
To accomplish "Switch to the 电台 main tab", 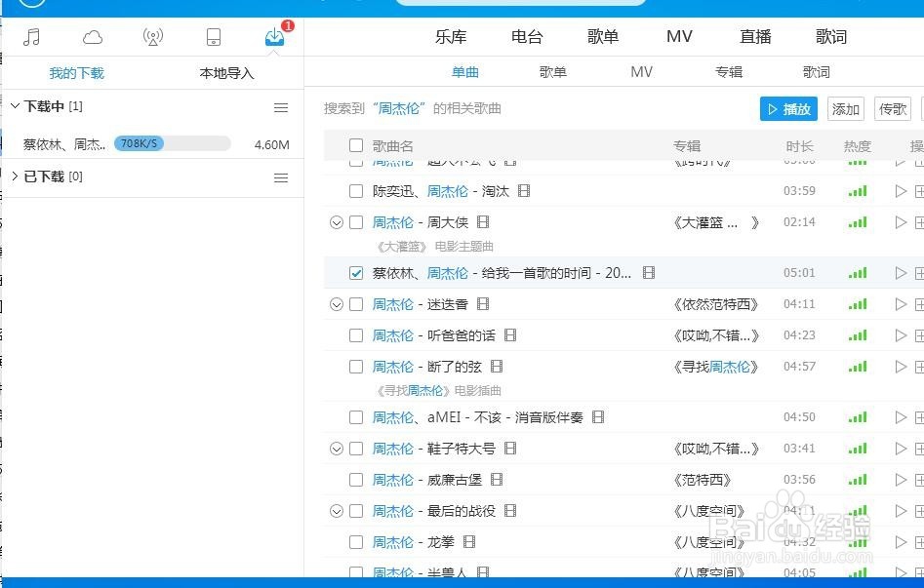I will 527,36.
